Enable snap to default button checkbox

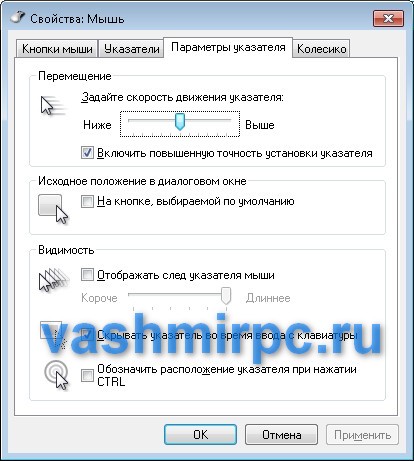pos(87,201)
